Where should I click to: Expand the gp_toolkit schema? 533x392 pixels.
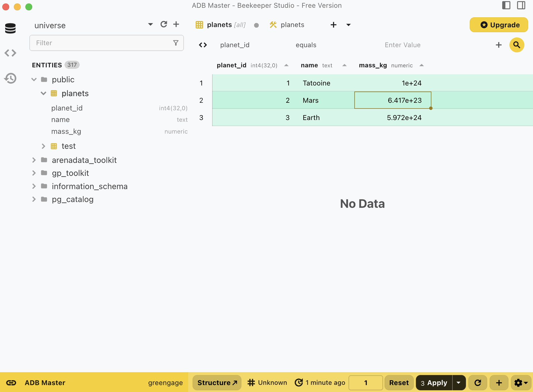34,173
